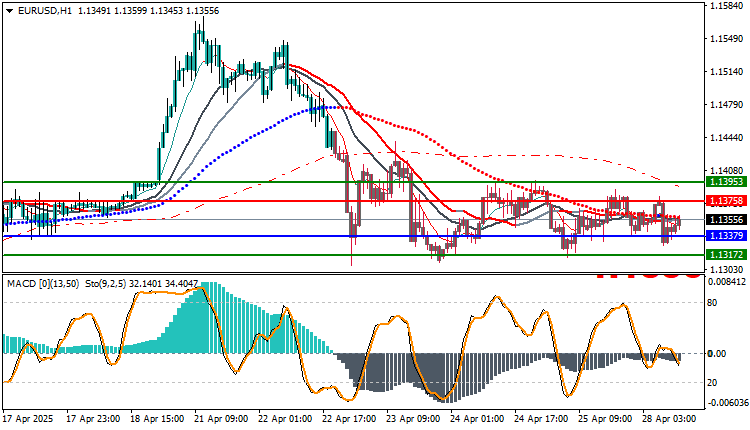Viewport: 750px width, 430px height.
Task: Click the 1.15490 price scale value
Action: pos(726,39)
